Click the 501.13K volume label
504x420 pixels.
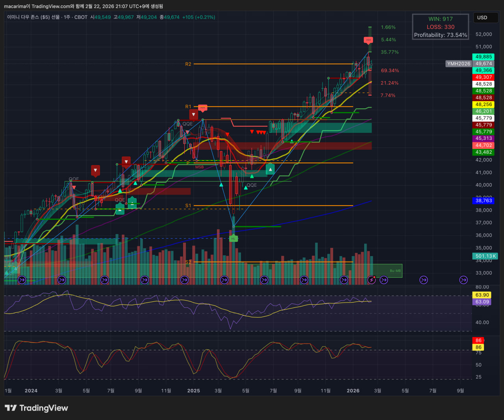[x=485, y=256]
